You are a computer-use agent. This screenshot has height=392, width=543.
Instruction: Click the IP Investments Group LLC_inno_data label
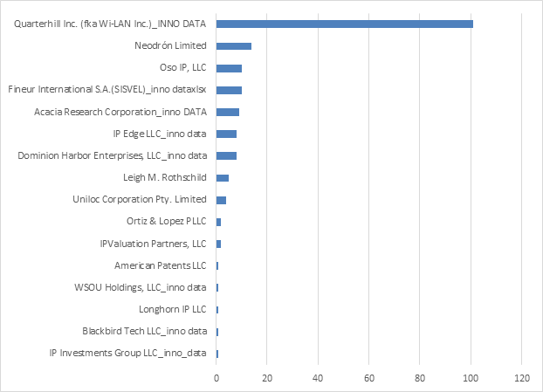pos(127,354)
